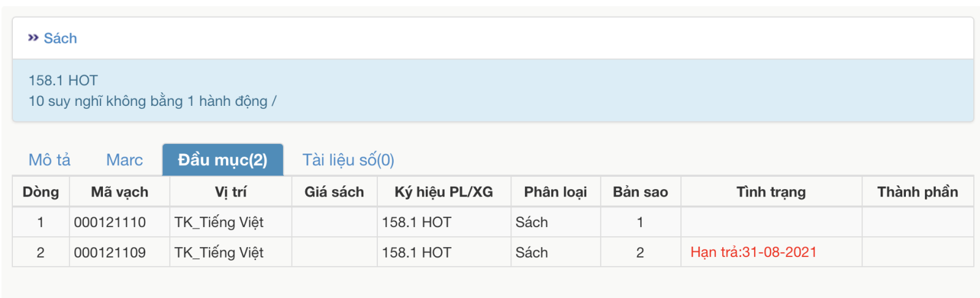Click the Phân loại column header
Viewport: 980px width, 298px height.
(x=555, y=192)
